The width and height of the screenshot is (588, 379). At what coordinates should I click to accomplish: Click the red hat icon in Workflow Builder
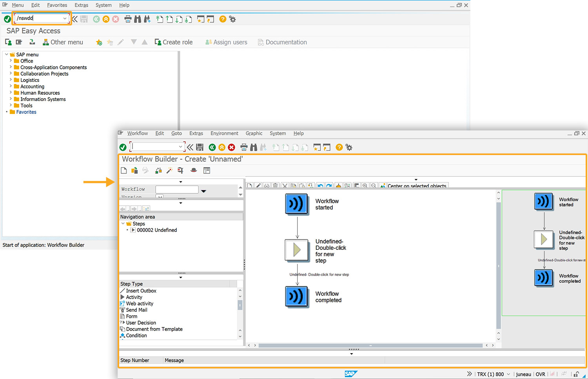pyautogui.click(x=194, y=170)
